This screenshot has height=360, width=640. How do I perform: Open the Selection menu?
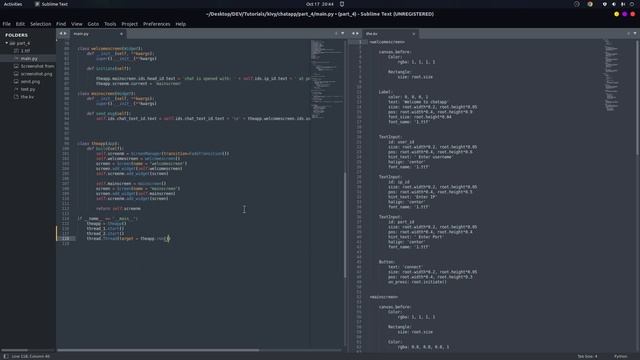pos(40,24)
